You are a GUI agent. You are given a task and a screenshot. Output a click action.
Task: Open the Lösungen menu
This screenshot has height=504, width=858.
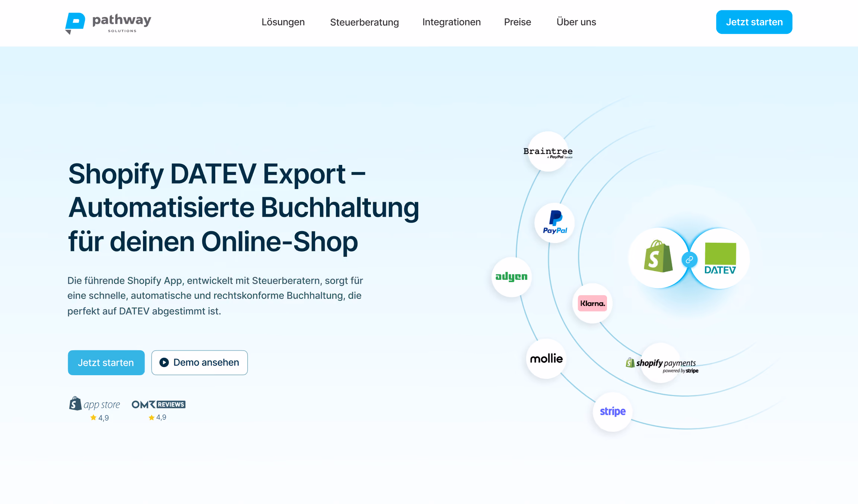pos(283,22)
